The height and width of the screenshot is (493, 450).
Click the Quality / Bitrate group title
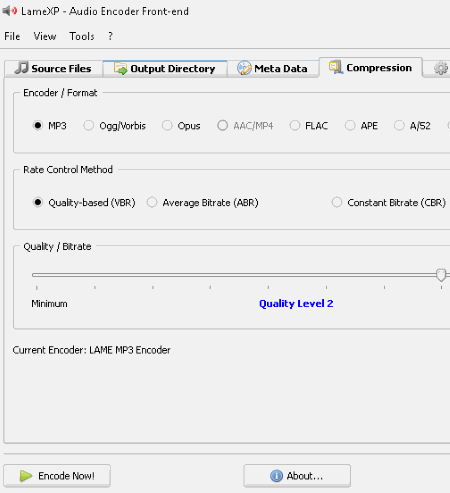click(x=57, y=246)
